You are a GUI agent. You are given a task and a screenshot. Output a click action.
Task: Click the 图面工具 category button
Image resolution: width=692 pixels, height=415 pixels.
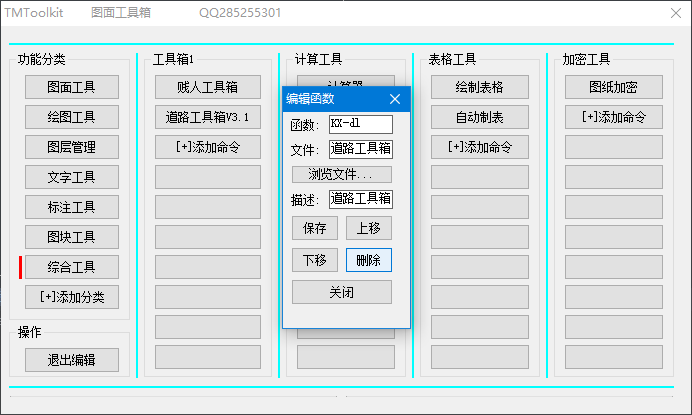point(71,87)
